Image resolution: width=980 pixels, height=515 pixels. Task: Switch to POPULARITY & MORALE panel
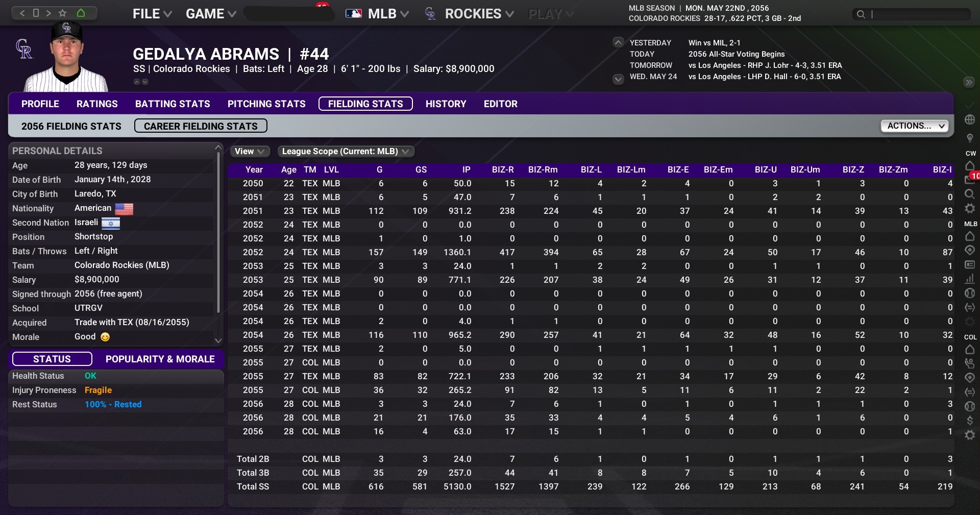(x=160, y=359)
